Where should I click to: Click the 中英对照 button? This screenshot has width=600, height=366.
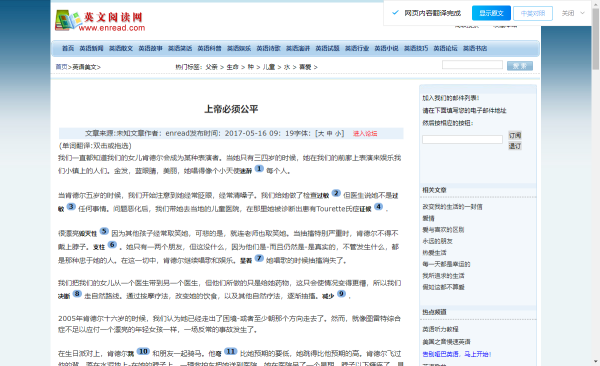[x=533, y=13]
